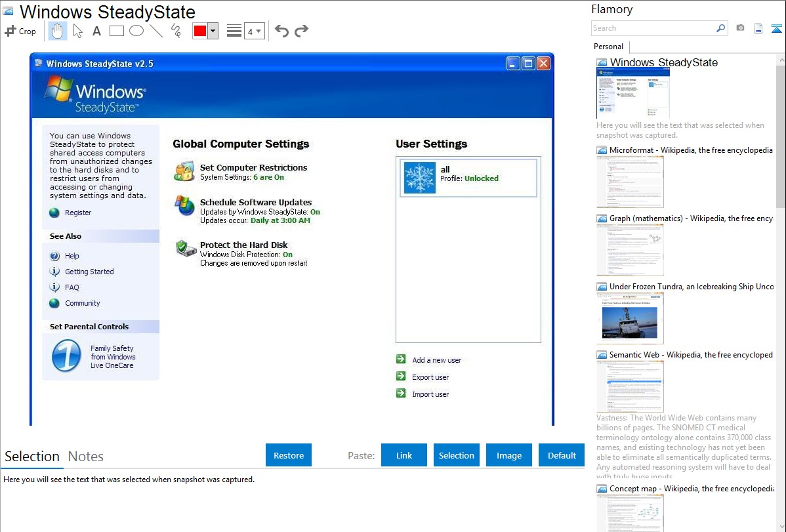The width and height of the screenshot is (786, 532).
Task: Open the Getting Started link
Action: coord(89,272)
